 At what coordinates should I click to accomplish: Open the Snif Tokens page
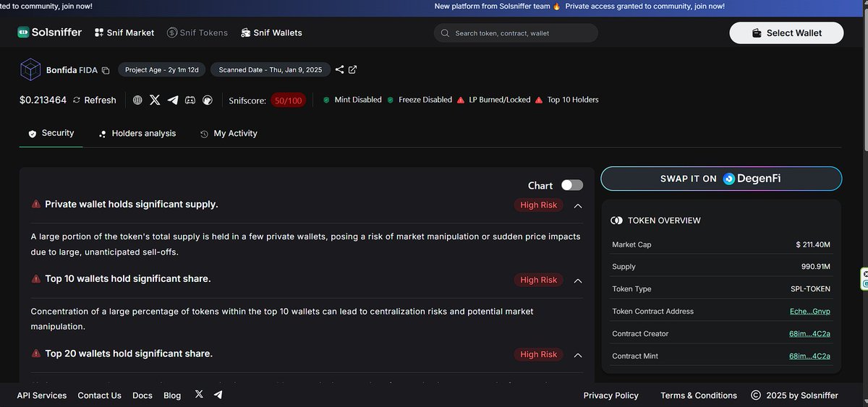197,33
